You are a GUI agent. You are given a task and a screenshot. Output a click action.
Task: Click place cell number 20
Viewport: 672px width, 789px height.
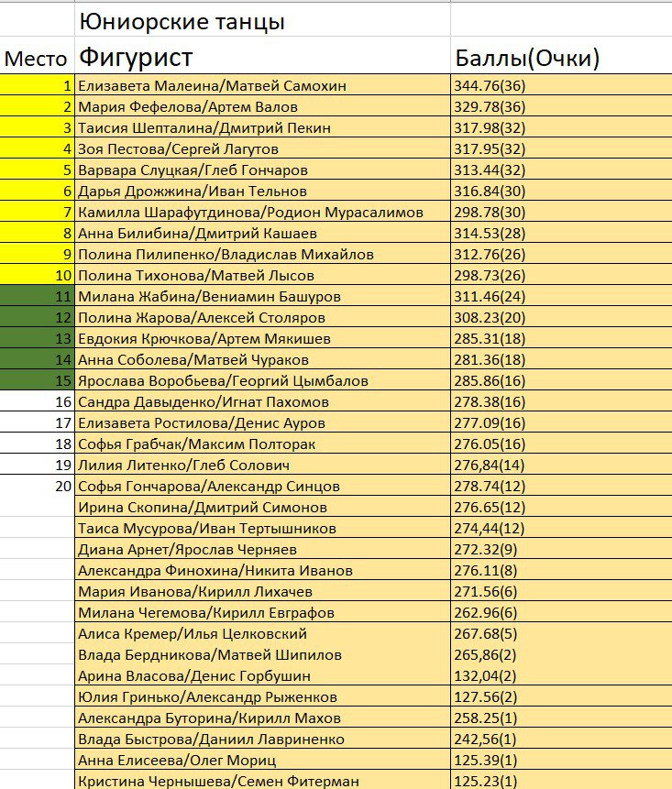(x=38, y=486)
